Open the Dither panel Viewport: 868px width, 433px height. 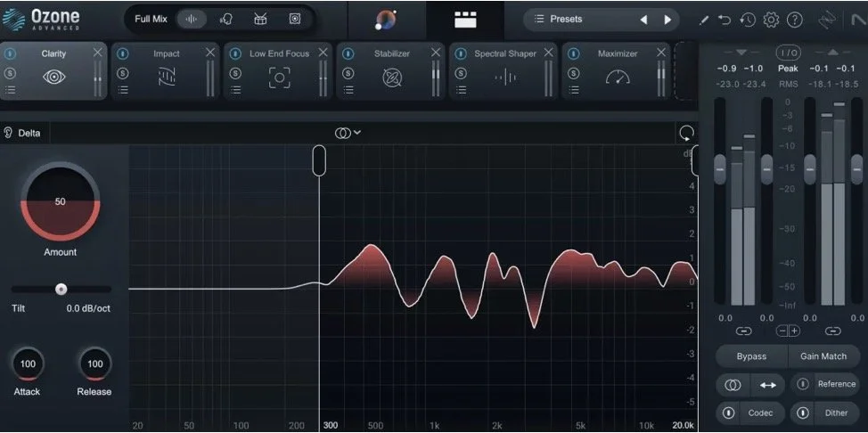836,413
